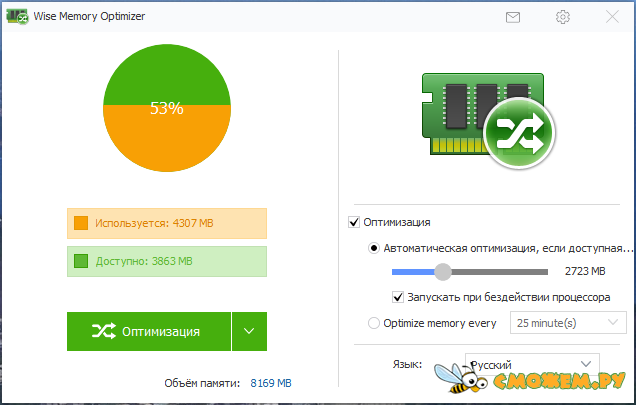This screenshot has height=405, width=636.
Task: Open settings via the gear icon
Action: pos(563,17)
